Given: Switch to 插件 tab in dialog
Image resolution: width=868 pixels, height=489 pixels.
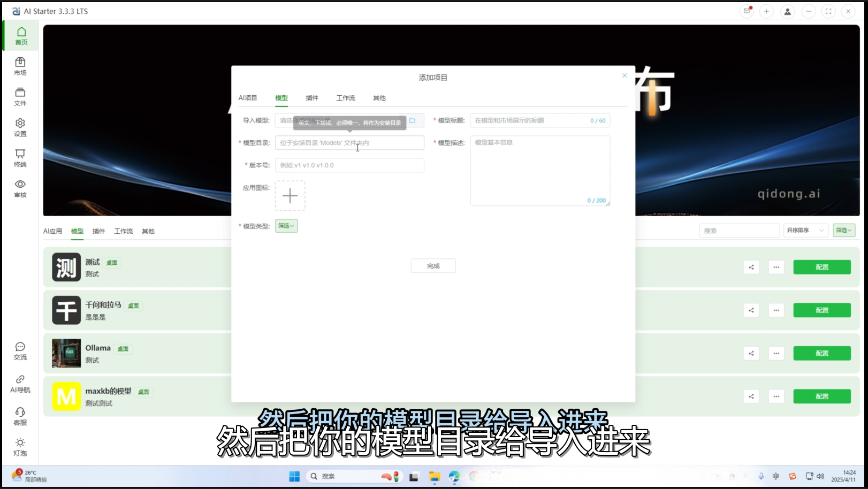Looking at the screenshot, I should click(312, 98).
